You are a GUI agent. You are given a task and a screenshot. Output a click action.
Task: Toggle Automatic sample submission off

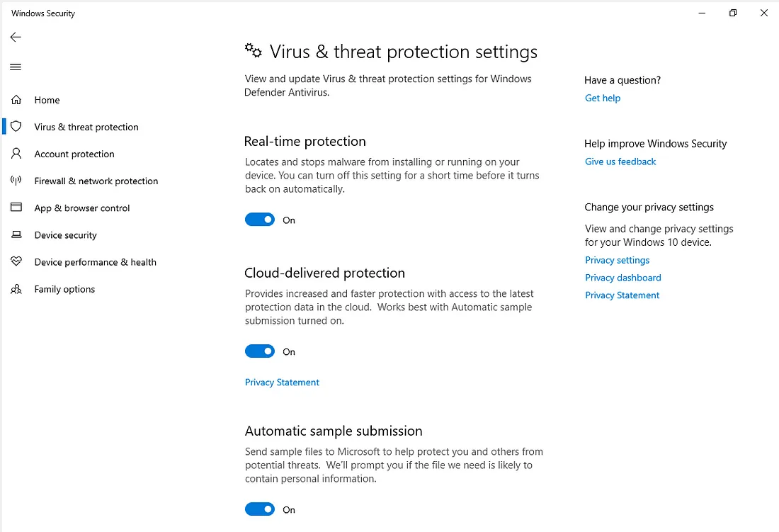pos(260,509)
